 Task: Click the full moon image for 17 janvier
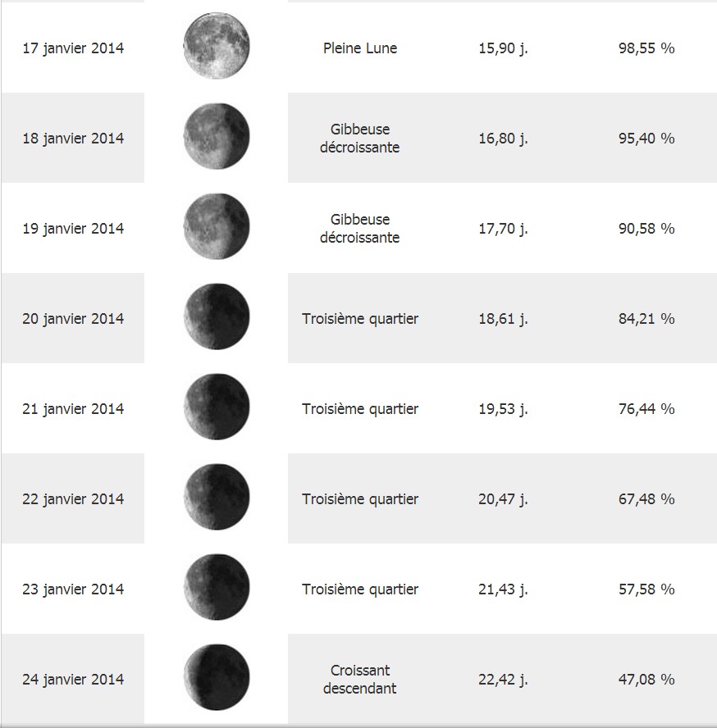(x=217, y=46)
